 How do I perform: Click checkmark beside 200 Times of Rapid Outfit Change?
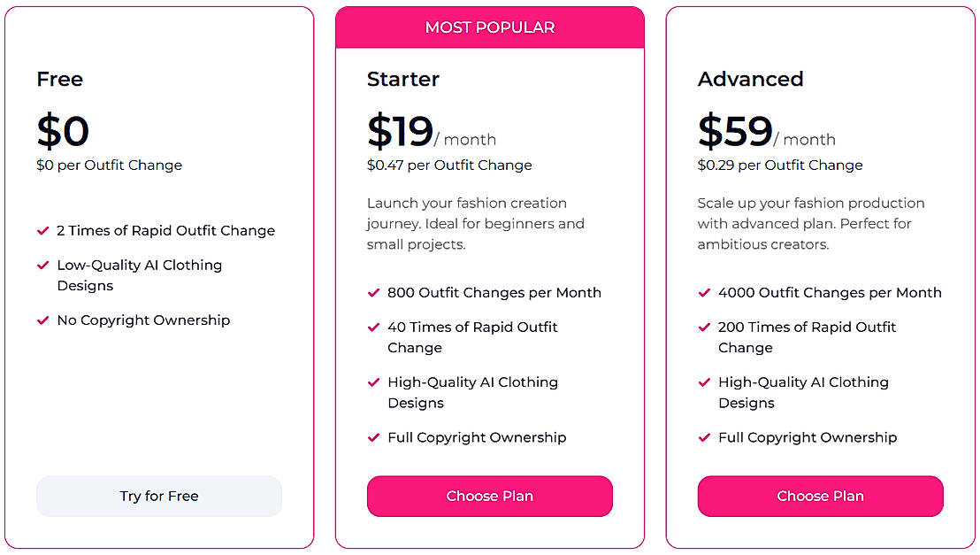tap(704, 328)
